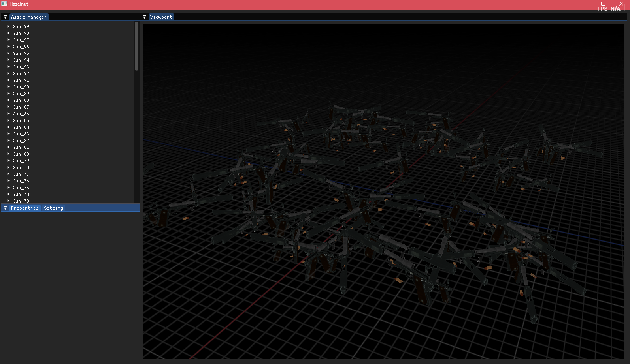Viewport: 630px width, 364px height.
Task: Expand the Gun_95 tree node arrow
Action: pyautogui.click(x=8, y=53)
